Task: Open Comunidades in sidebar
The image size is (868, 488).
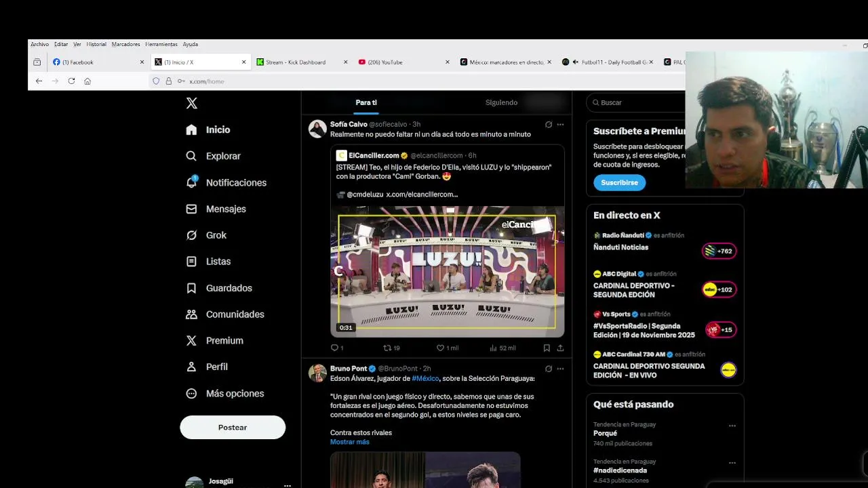Action: pyautogui.click(x=224, y=314)
